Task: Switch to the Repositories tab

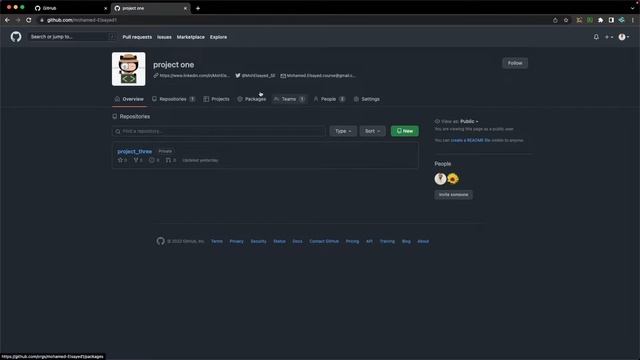Action: pyautogui.click(x=173, y=99)
